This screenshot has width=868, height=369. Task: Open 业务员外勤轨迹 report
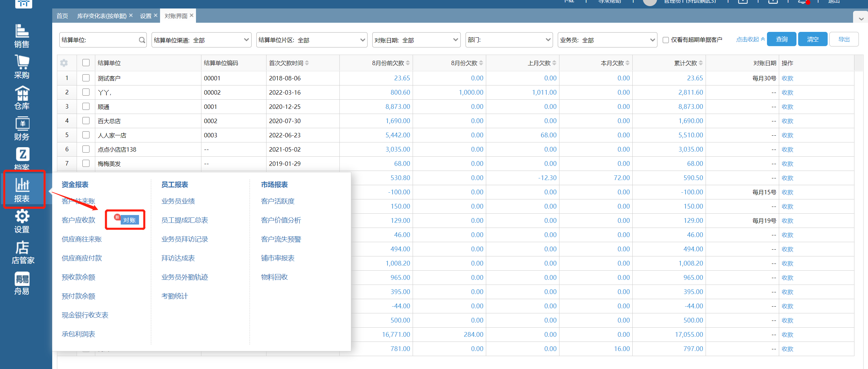pyautogui.click(x=184, y=277)
